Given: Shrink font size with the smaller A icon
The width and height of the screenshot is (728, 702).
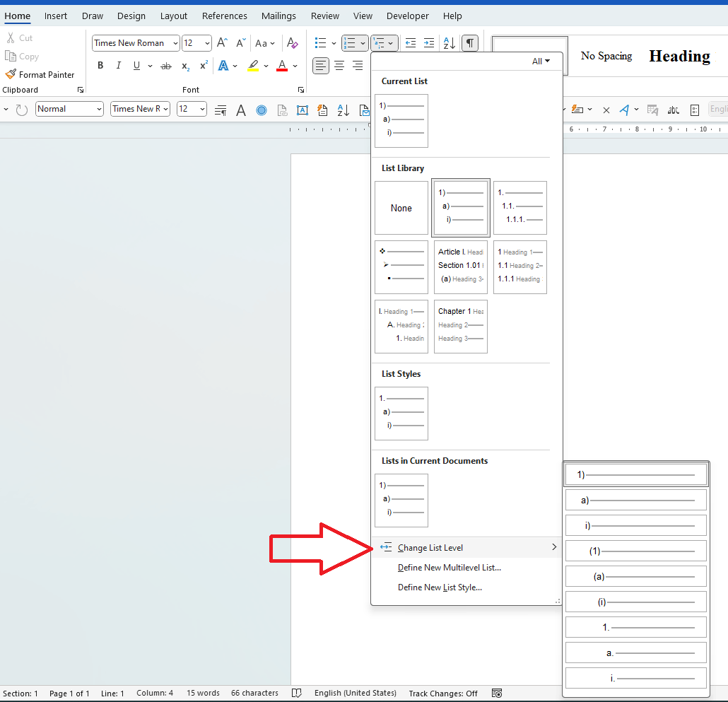Looking at the screenshot, I should [x=240, y=42].
